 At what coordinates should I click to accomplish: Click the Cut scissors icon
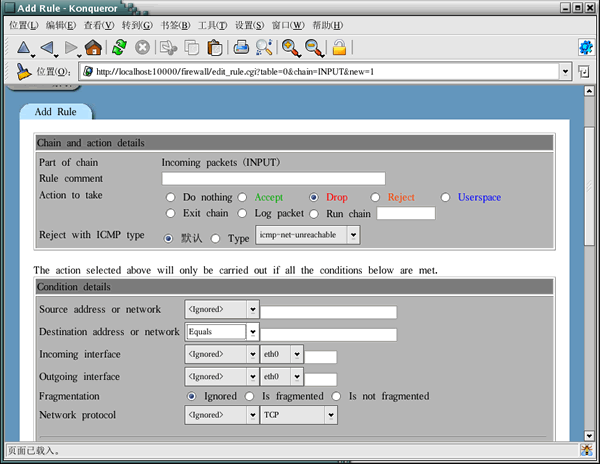click(168, 48)
